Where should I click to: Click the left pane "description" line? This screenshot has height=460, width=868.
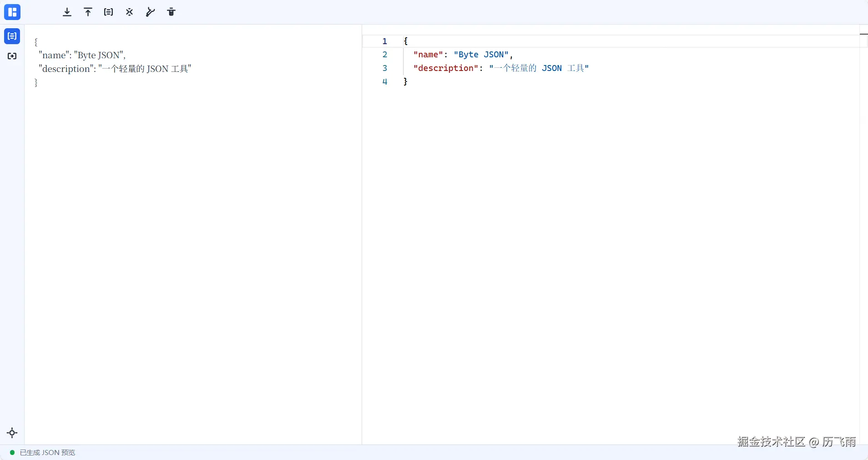point(115,69)
